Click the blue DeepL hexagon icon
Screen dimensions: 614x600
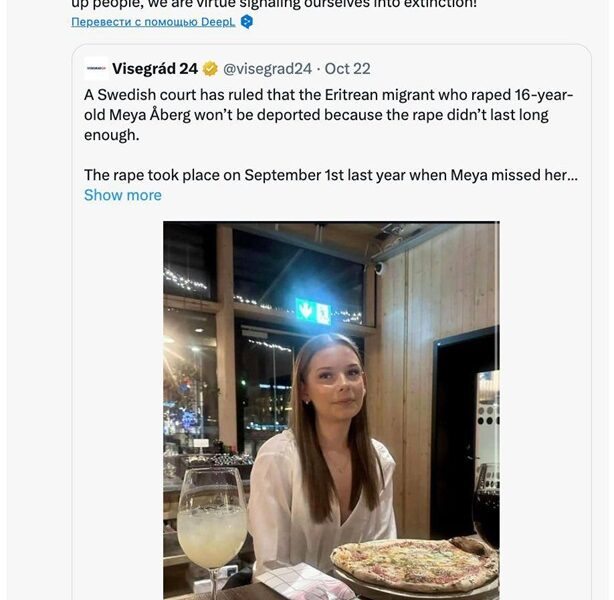[x=246, y=21]
